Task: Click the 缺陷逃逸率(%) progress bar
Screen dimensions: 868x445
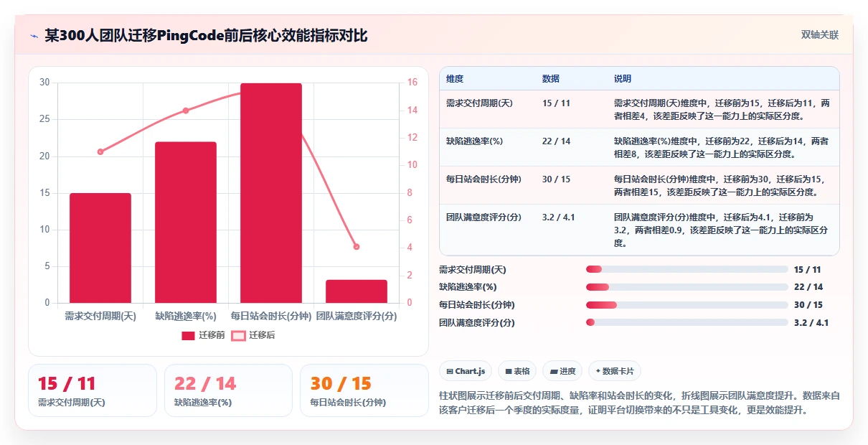Action: tap(687, 287)
